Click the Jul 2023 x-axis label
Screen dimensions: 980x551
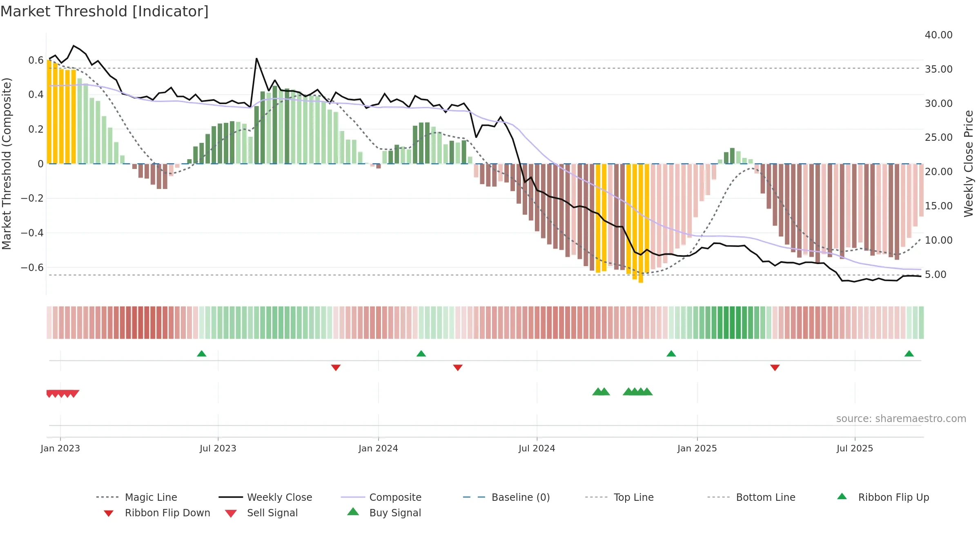pyautogui.click(x=218, y=448)
